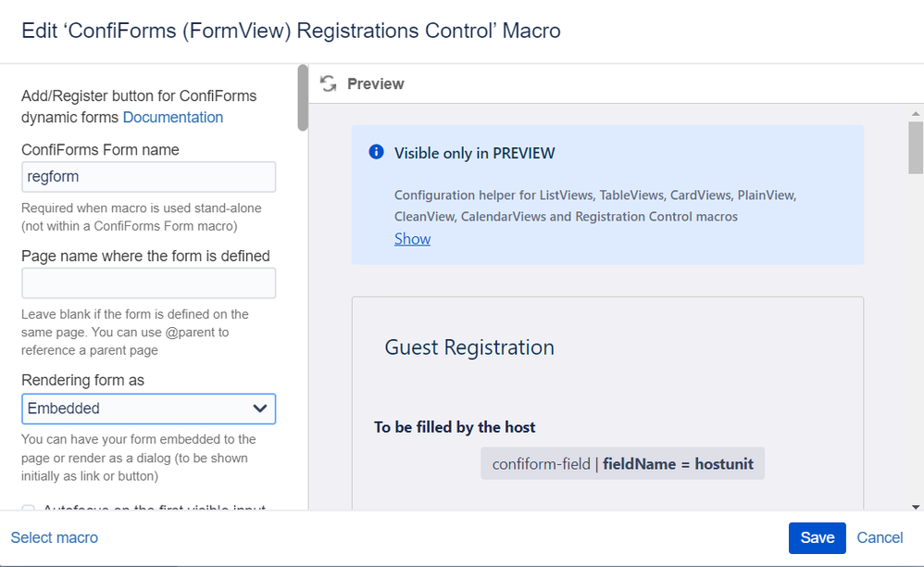Click the blue info icon in the notice
924x567 pixels.
[x=376, y=152]
